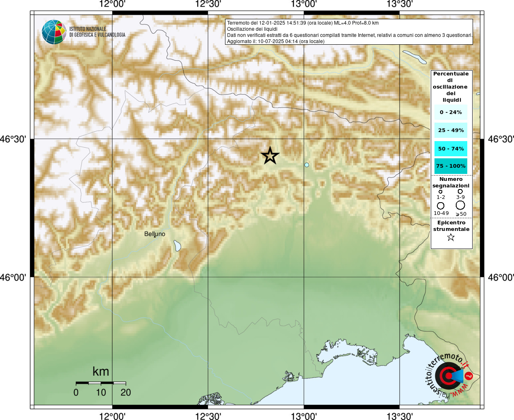Click the INGV globe logo

pyautogui.click(x=54, y=32)
